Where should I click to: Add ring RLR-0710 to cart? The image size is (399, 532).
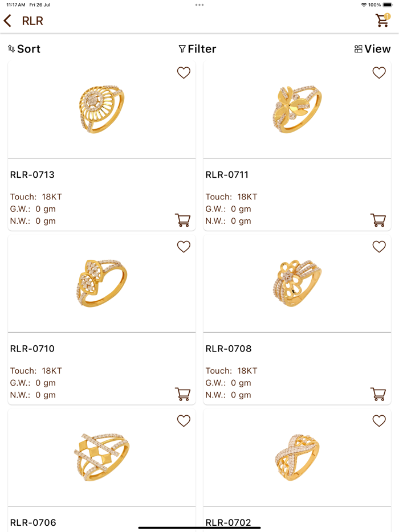[183, 394]
